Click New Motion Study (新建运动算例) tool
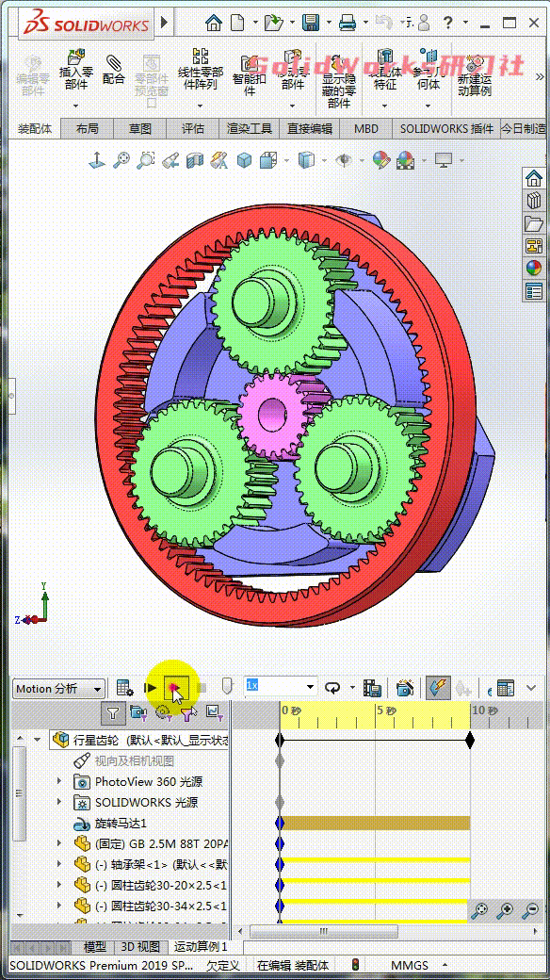This screenshot has width=550, height=980. 475,75
